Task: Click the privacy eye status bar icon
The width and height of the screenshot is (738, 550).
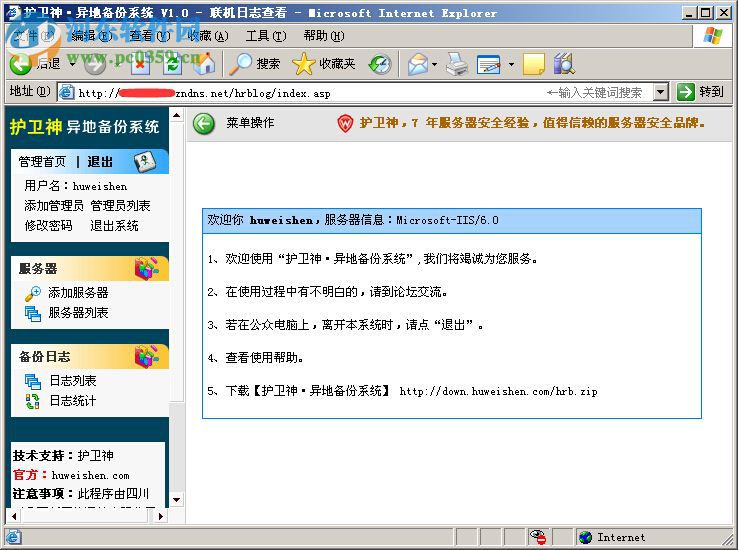Action: (537, 537)
